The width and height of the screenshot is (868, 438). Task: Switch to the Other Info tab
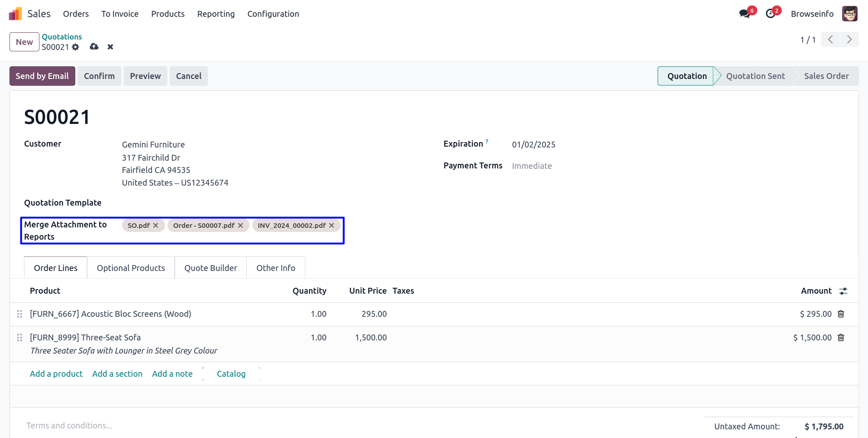point(275,268)
